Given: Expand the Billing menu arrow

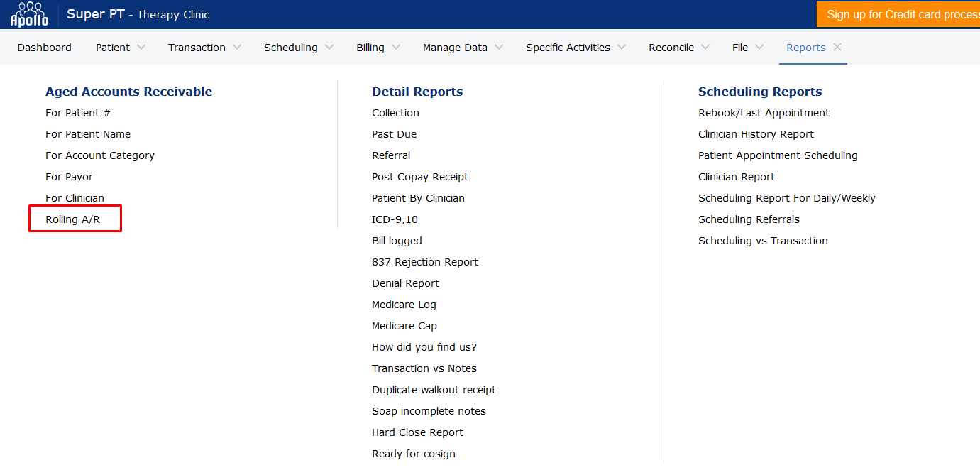Looking at the screenshot, I should [395, 48].
